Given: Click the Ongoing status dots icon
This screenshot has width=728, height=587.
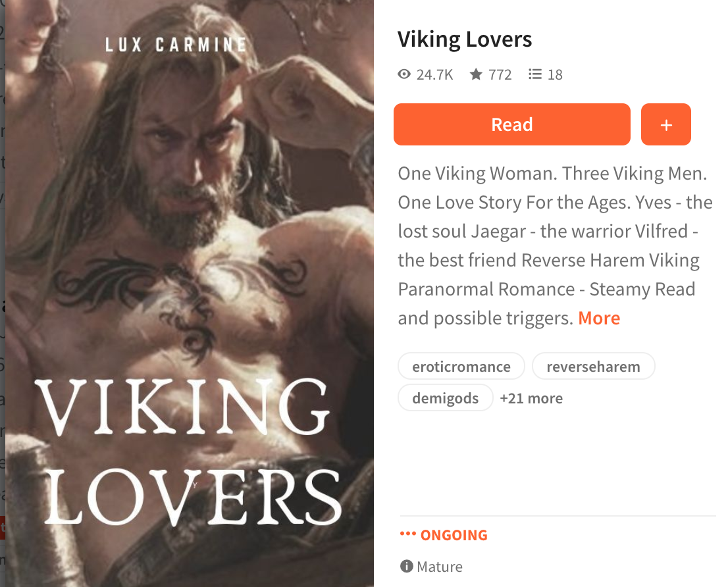Looking at the screenshot, I should point(407,534).
